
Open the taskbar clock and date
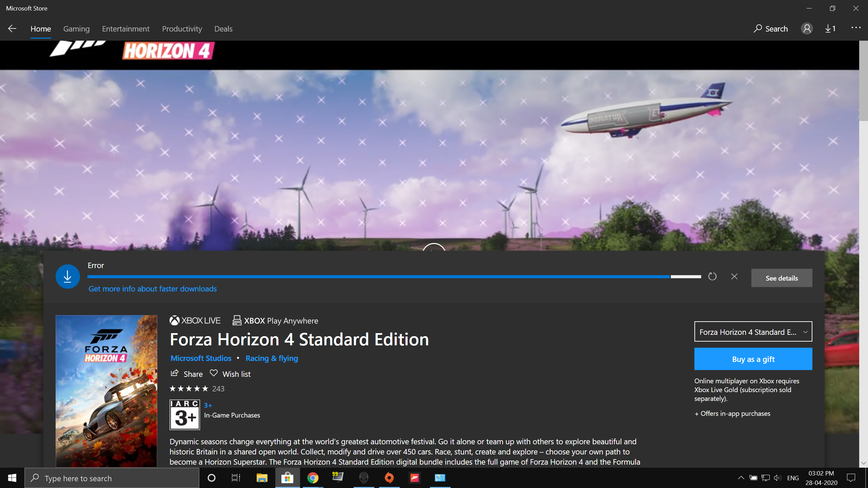click(821, 478)
